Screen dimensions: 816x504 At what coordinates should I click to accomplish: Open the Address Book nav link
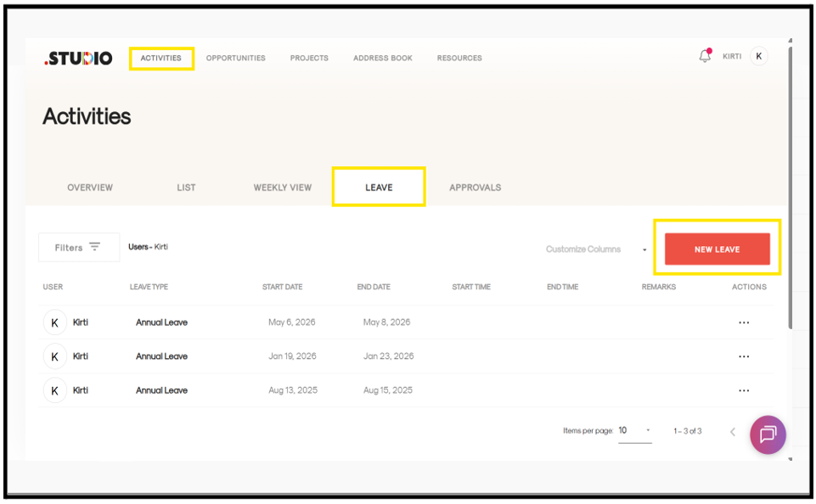coord(382,59)
